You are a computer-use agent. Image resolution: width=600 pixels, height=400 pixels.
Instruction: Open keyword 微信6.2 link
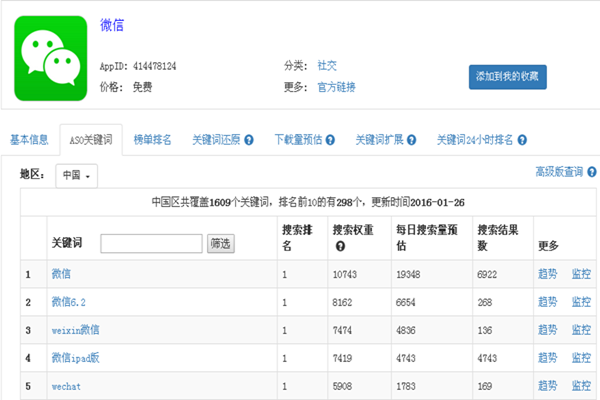pyautogui.click(x=68, y=302)
